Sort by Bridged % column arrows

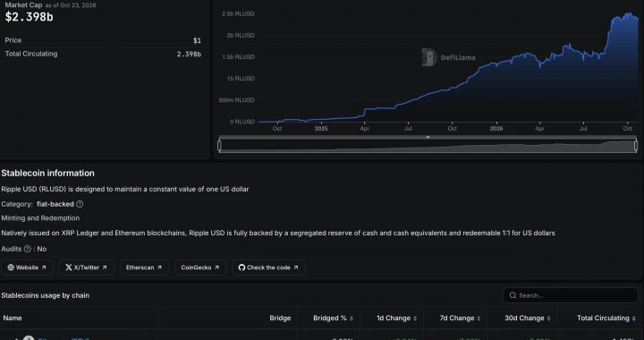(352, 319)
